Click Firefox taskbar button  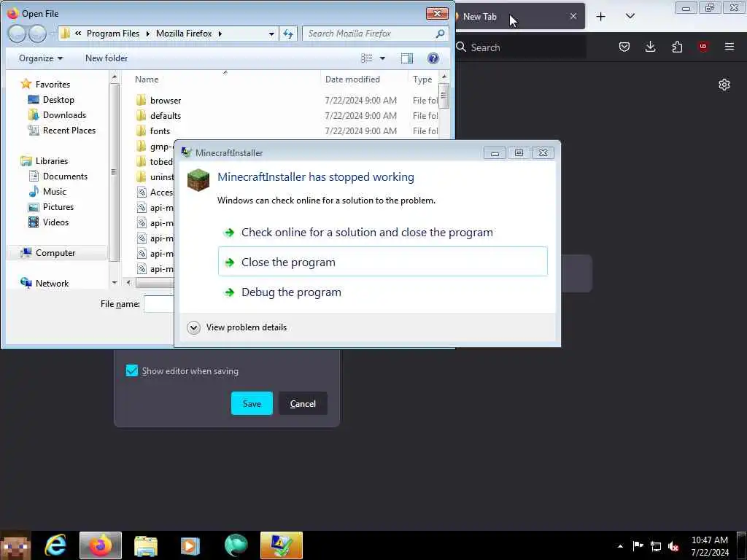tap(101, 545)
